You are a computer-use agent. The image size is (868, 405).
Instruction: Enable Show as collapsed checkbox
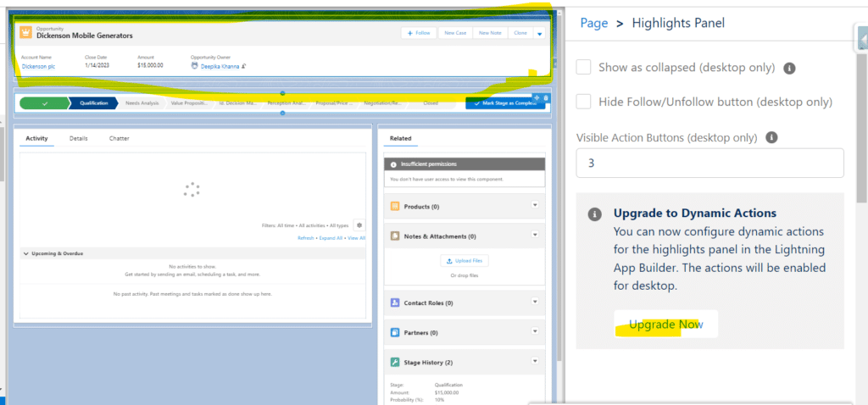coord(583,67)
